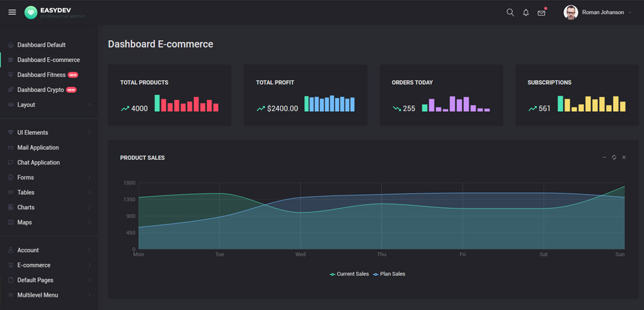
Task: Click the chart icon beside Charts
Action: tap(11, 207)
